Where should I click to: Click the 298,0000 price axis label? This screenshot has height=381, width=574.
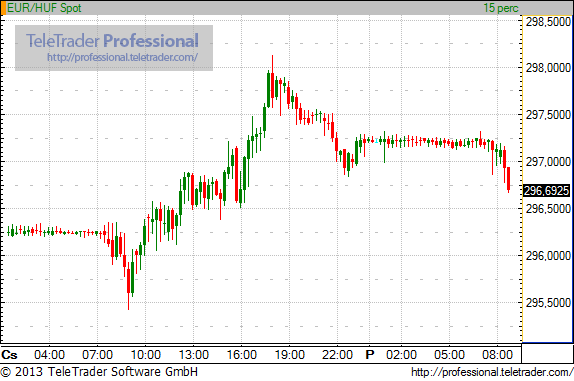pos(548,68)
